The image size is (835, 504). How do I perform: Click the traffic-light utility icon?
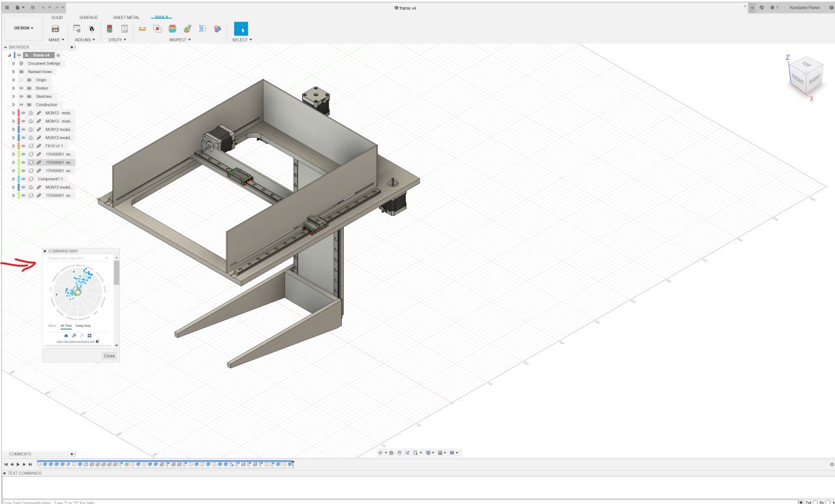tap(109, 29)
